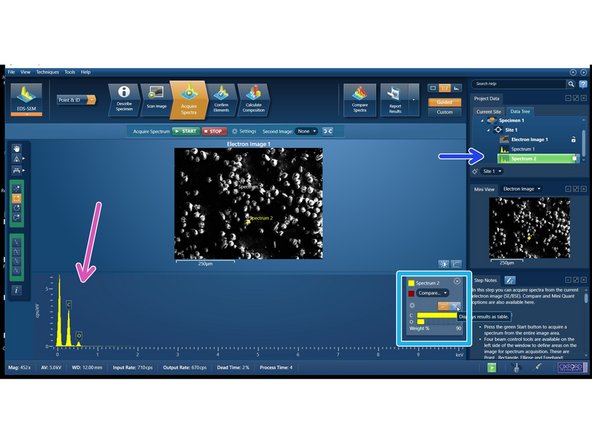Open the Report Results dropdown arrow
The image size is (592, 444).
pyautogui.click(x=414, y=100)
